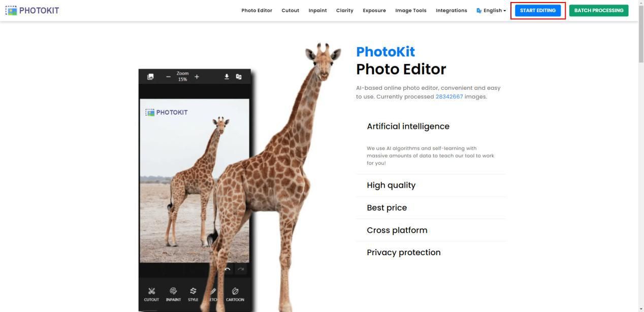Expand the Privacy protection section
The width and height of the screenshot is (644, 312).
point(431,252)
